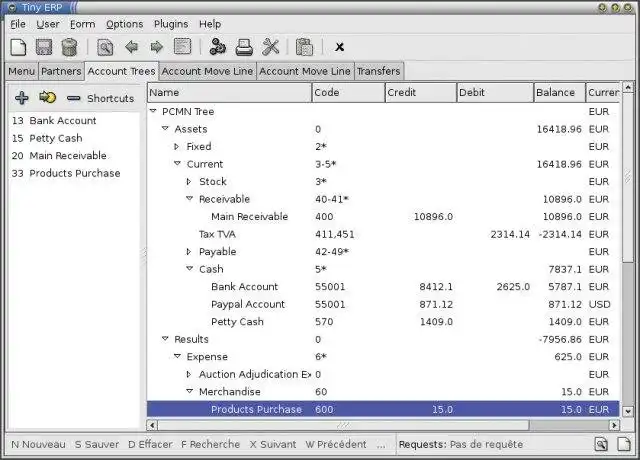Image resolution: width=640 pixels, height=460 pixels.
Task: Go to previous record arrow icon
Action: click(x=131, y=47)
